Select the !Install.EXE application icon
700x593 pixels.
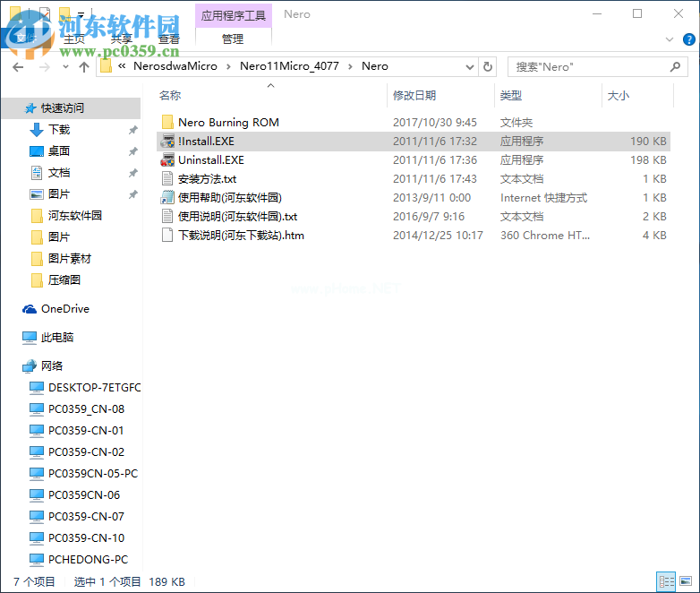(167, 142)
